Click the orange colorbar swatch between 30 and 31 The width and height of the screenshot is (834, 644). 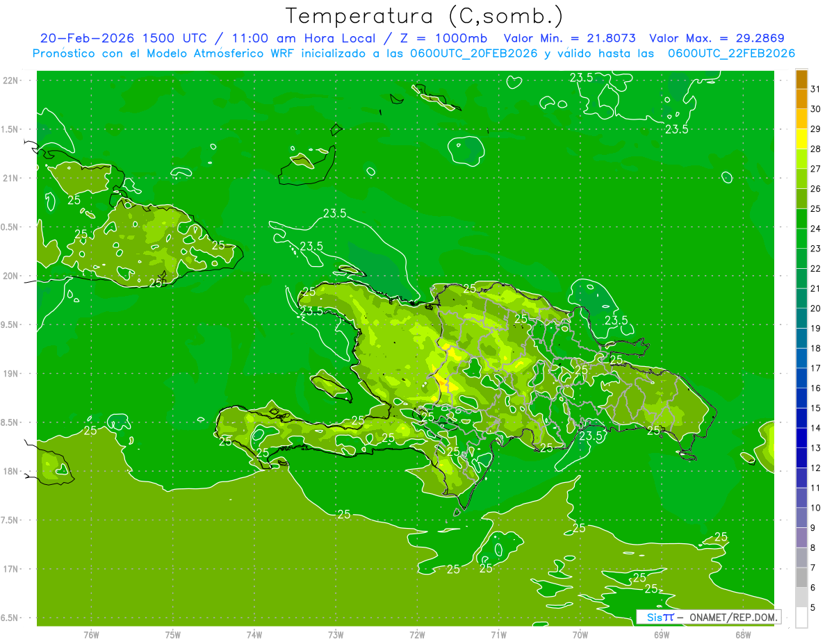coord(801,99)
